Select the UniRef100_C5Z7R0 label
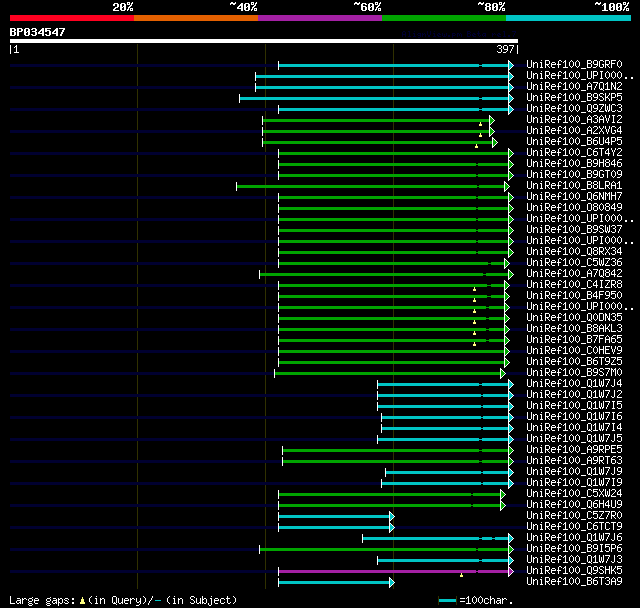This screenshot has width=640, height=608. click(574, 516)
